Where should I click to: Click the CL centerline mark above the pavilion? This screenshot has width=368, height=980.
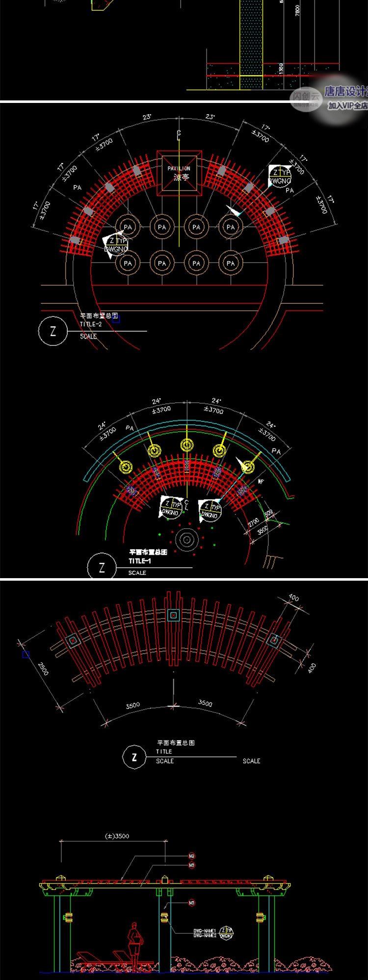pos(179,135)
